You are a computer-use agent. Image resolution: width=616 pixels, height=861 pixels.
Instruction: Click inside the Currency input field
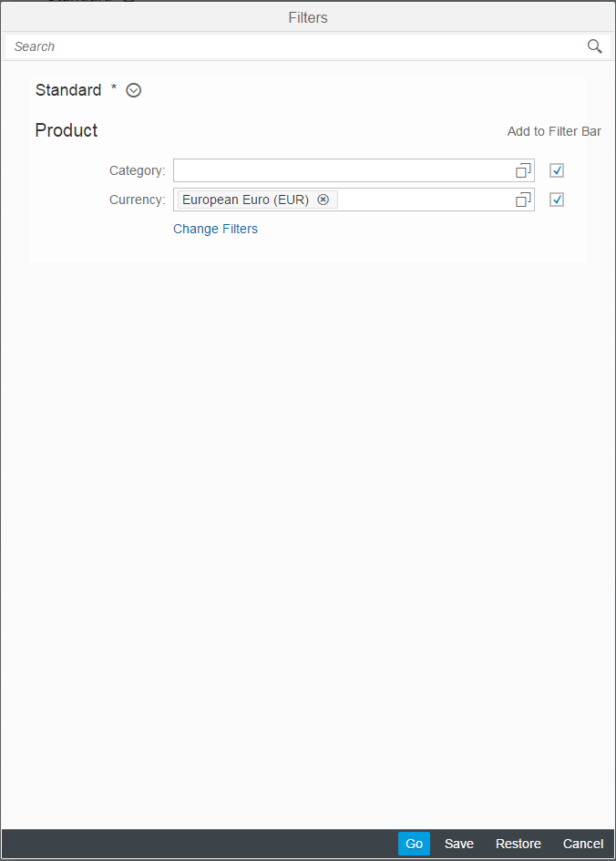click(419, 200)
